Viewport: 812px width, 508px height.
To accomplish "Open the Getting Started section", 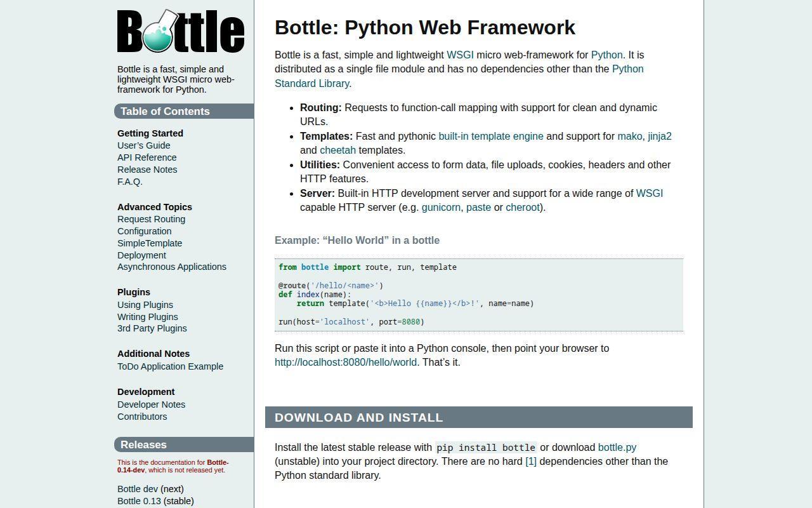I will [150, 133].
